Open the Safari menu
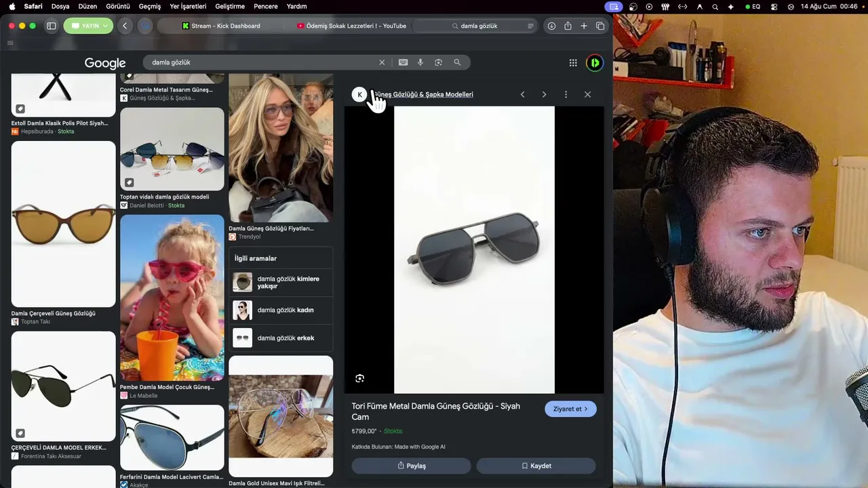 (x=33, y=6)
